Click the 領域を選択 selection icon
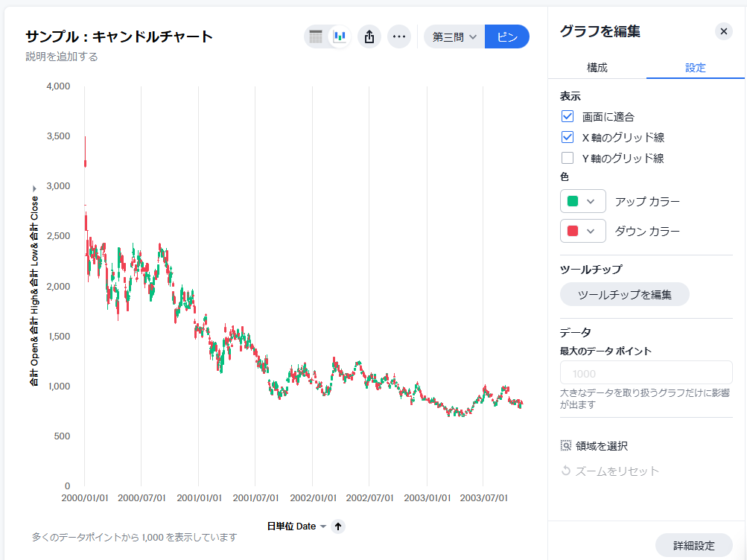 565,446
